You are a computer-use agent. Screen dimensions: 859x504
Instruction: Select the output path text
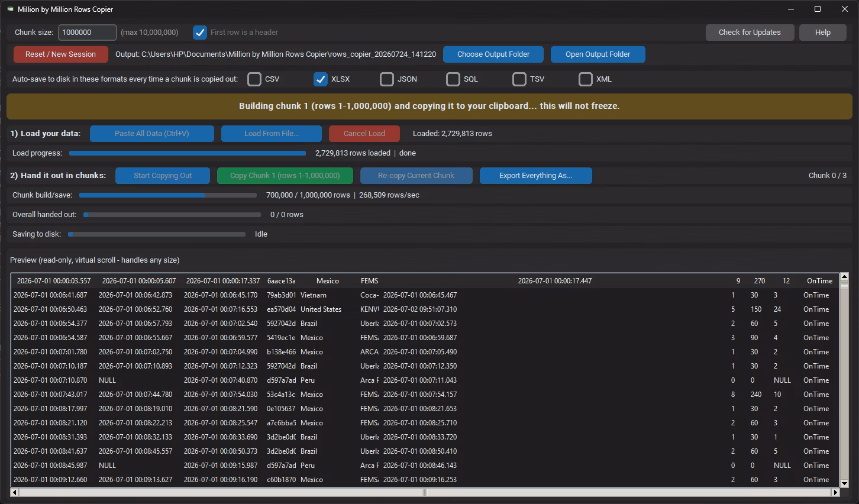click(x=276, y=54)
